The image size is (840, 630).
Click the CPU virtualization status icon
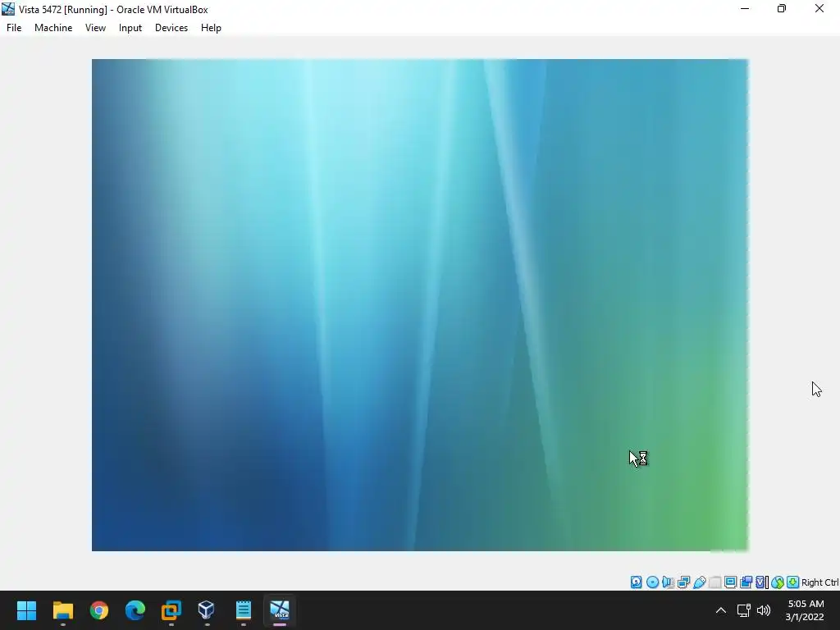(x=761, y=582)
